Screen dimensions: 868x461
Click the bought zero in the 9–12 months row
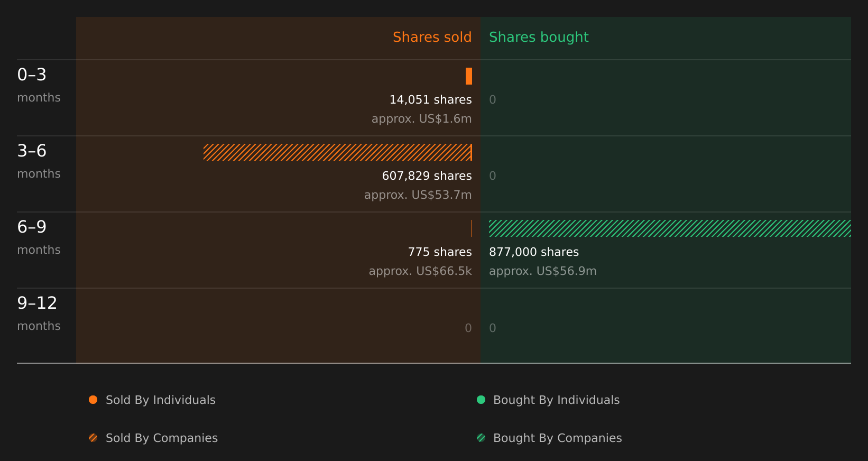pos(493,328)
